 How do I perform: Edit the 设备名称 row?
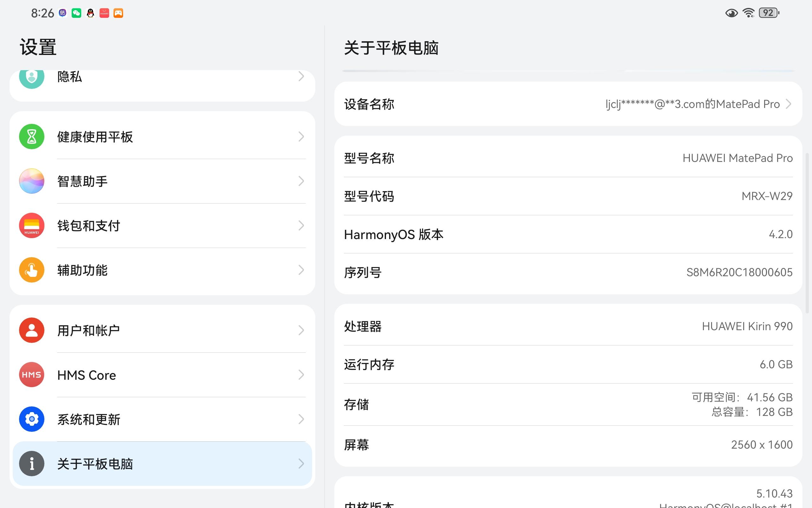tap(568, 104)
